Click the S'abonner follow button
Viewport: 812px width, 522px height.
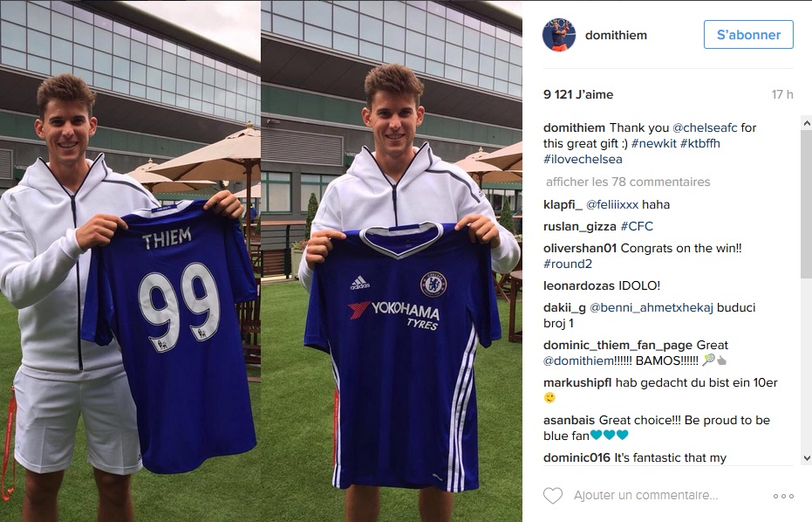[748, 35]
